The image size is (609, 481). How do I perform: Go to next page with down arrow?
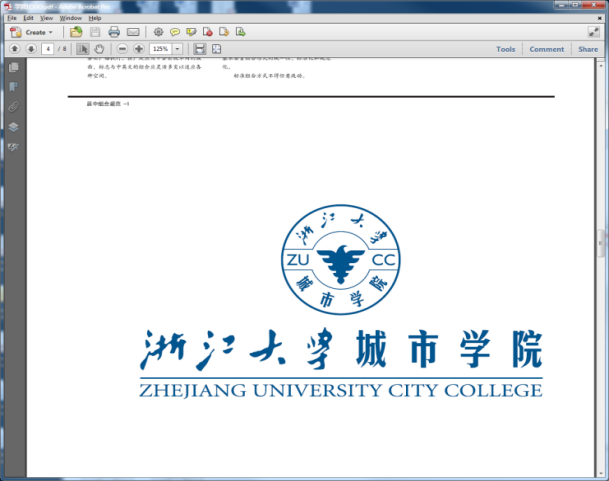[x=31, y=49]
